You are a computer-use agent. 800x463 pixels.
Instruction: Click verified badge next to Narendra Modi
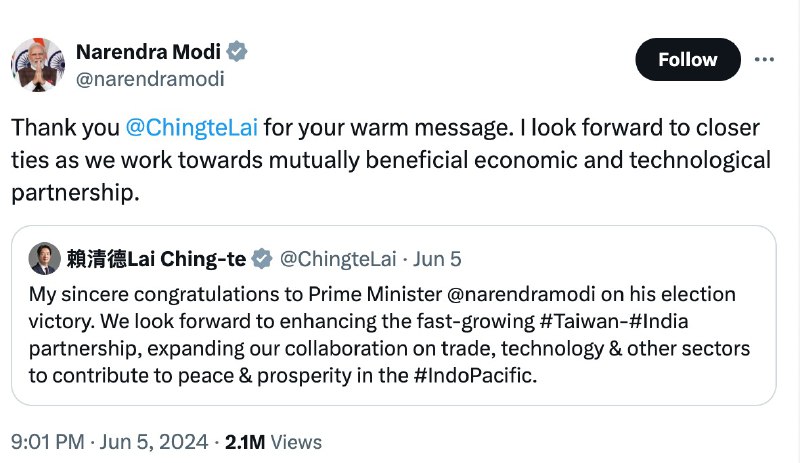click(238, 52)
